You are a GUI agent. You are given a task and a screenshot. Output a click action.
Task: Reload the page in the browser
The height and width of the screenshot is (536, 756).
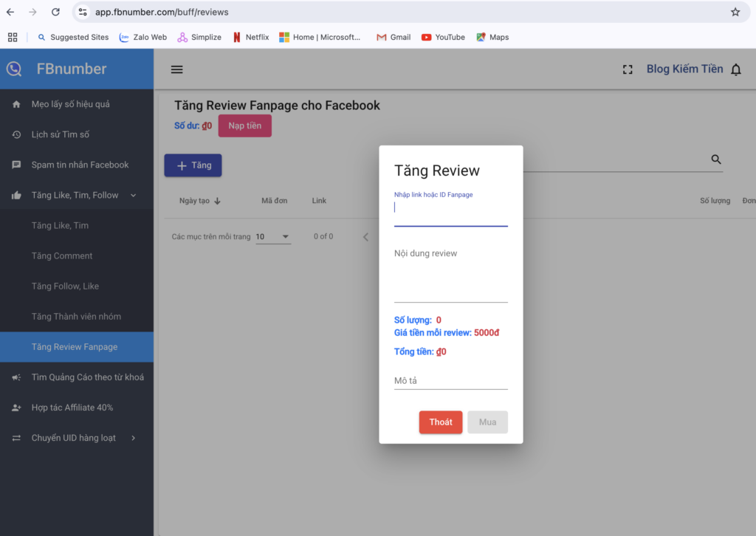[x=55, y=13]
